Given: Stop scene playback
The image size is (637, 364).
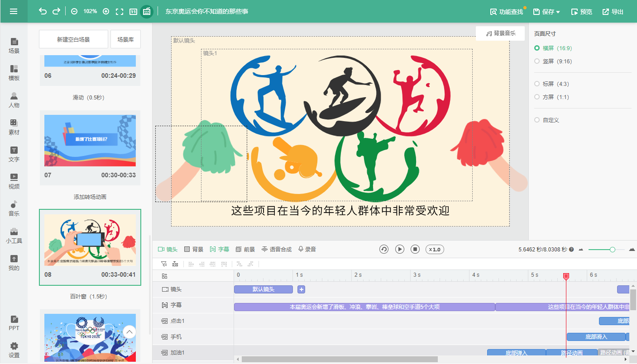Looking at the screenshot, I should 415,249.
